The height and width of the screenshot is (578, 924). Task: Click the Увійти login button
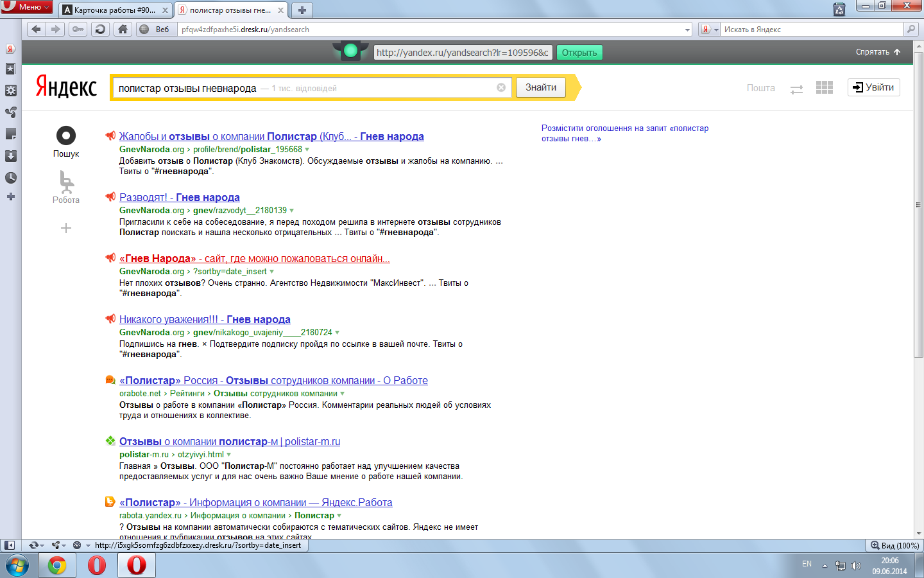873,87
